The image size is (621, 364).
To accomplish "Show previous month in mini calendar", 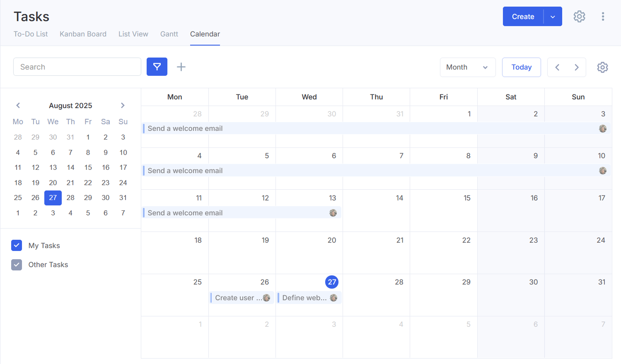I will coord(18,106).
